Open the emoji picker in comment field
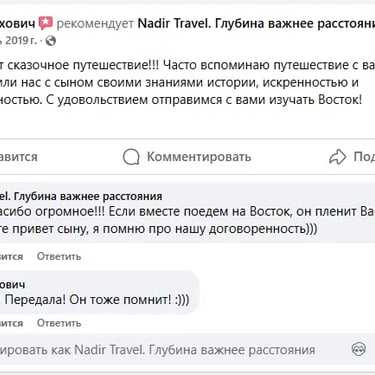This screenshot has width=375, height=375. click(x=359, y=349)
